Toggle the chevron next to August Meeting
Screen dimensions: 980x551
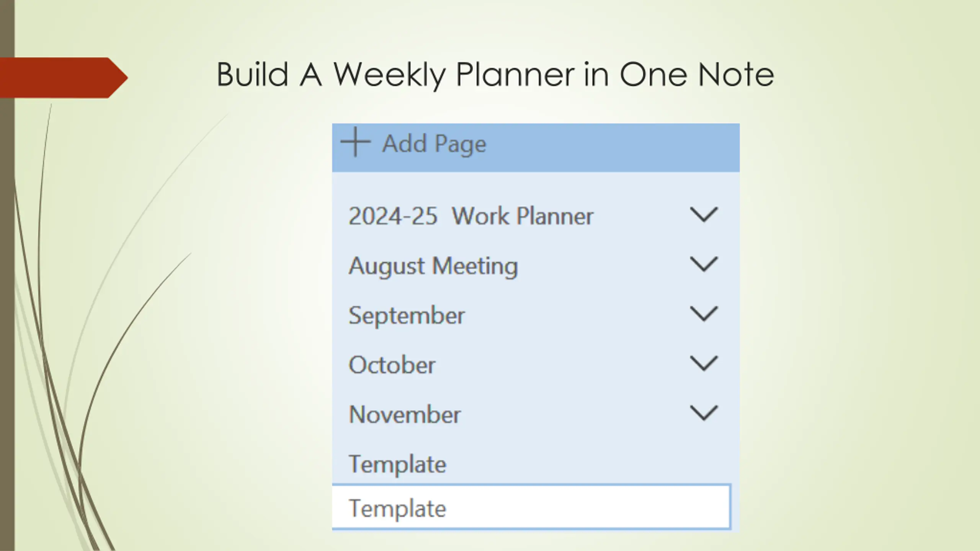pos(703,264)
